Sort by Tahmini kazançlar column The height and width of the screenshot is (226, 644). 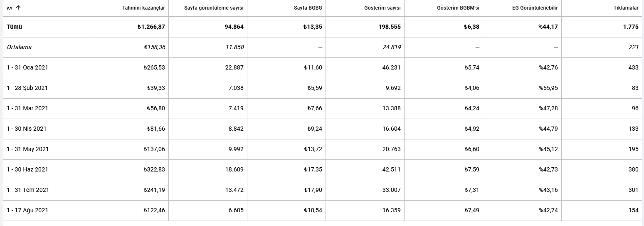coord(144,8)
